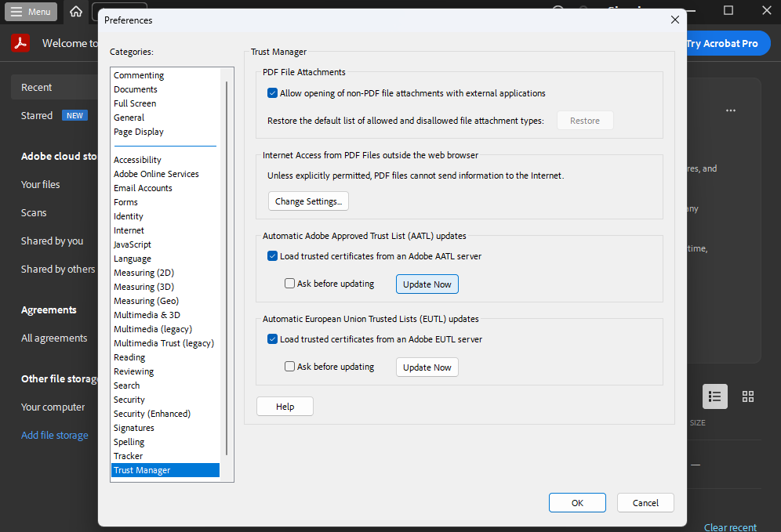Viewport: 781px width, 532px height.
Task: Select Security (Enhanced) in the Categories list
Action: coord(152,414)
